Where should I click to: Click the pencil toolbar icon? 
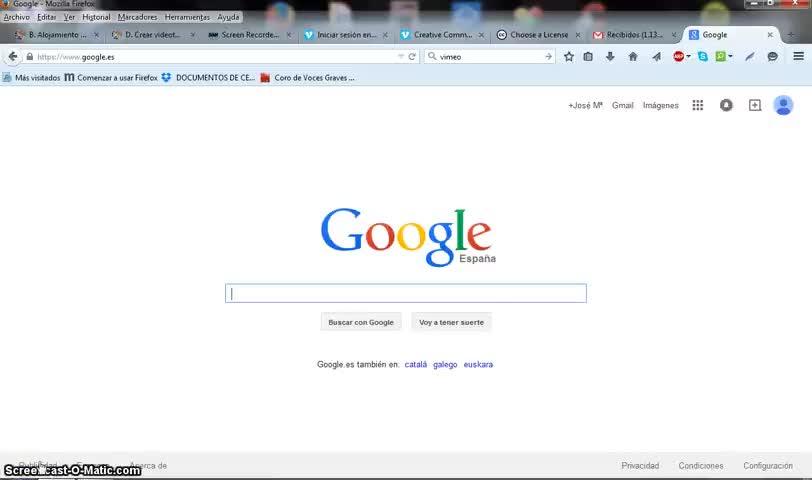click(x=750, y=56)
